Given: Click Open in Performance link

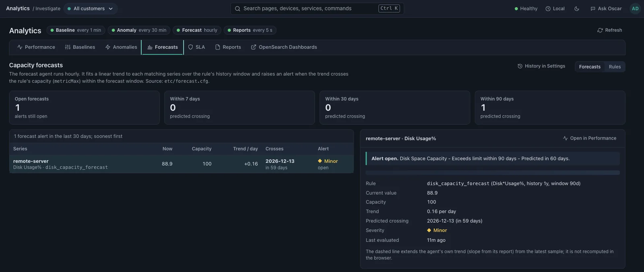Looking at the screenshot, I should pos(590,138).
